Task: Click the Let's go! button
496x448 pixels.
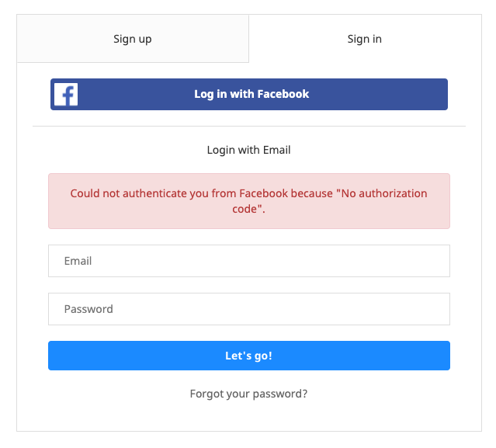Action: [x=248, y=356]
